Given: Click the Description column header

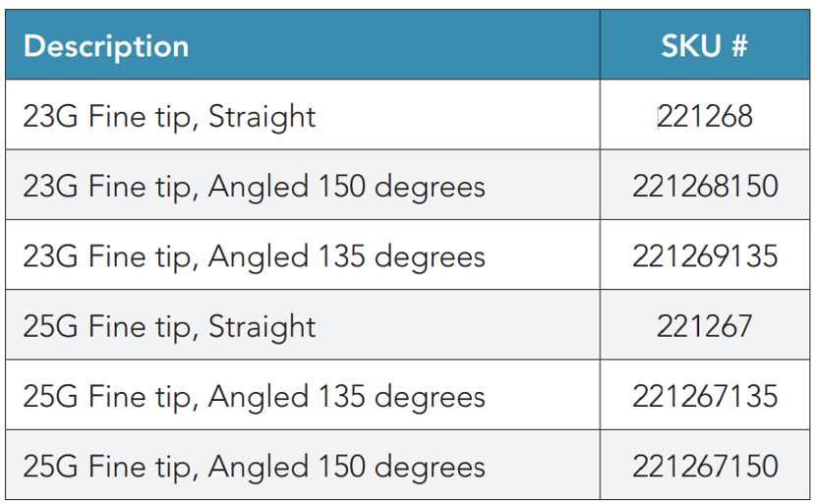Looking at the screenshot, I should [x=106, y=46].
